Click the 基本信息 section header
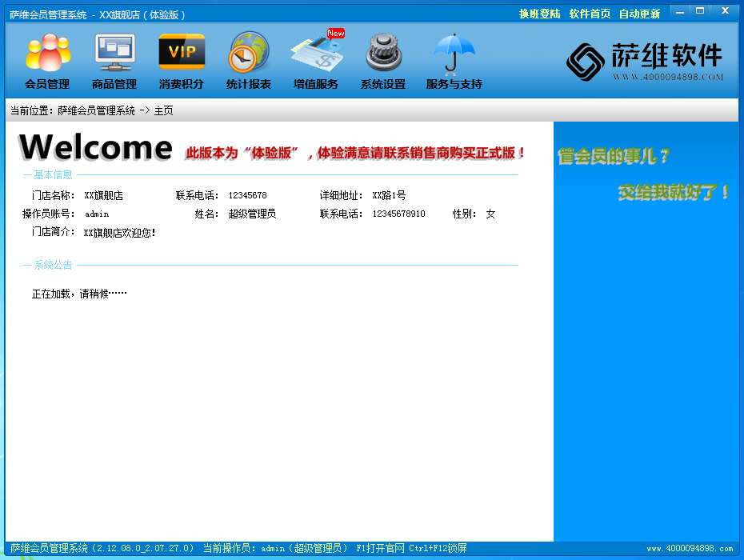Screen dimensions: 744x560 pyautogui.click(x=53, y=174)
